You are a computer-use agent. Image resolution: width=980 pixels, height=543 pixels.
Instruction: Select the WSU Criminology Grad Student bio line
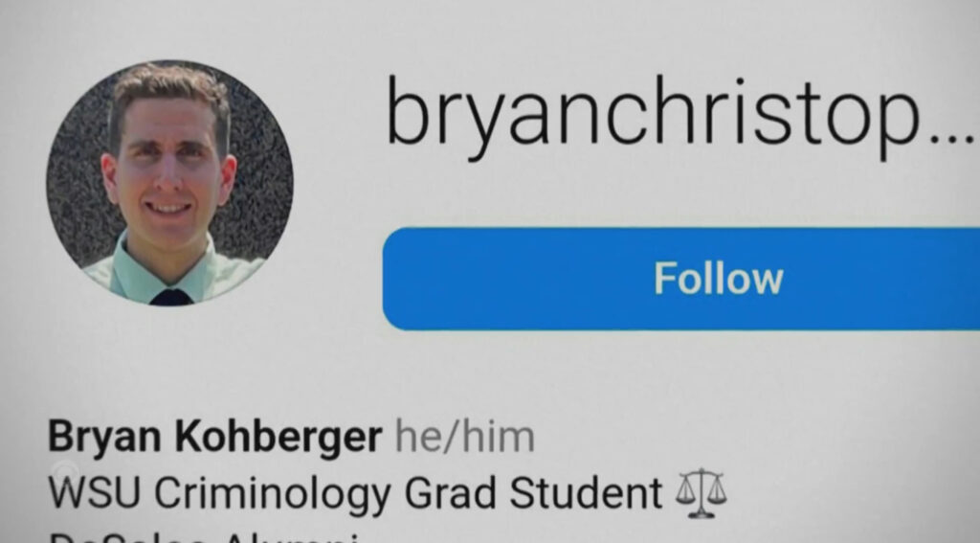click(x=355, y=494)
